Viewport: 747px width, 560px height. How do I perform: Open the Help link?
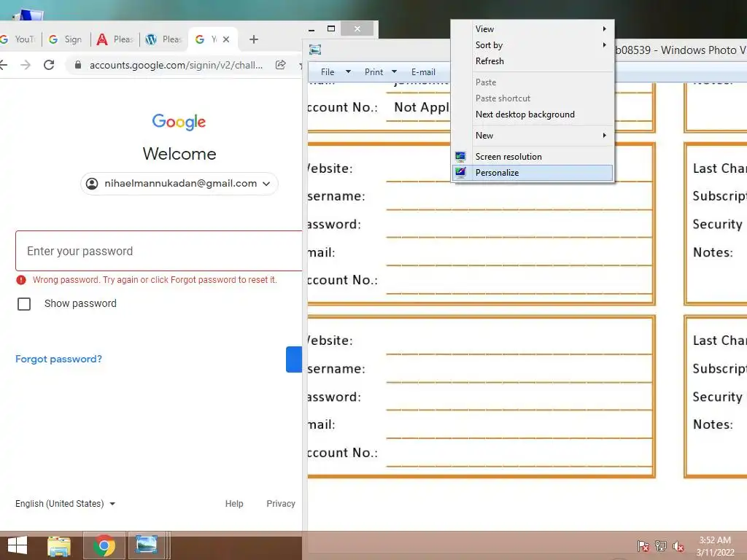pyautogui.click(x=234, y=504)
